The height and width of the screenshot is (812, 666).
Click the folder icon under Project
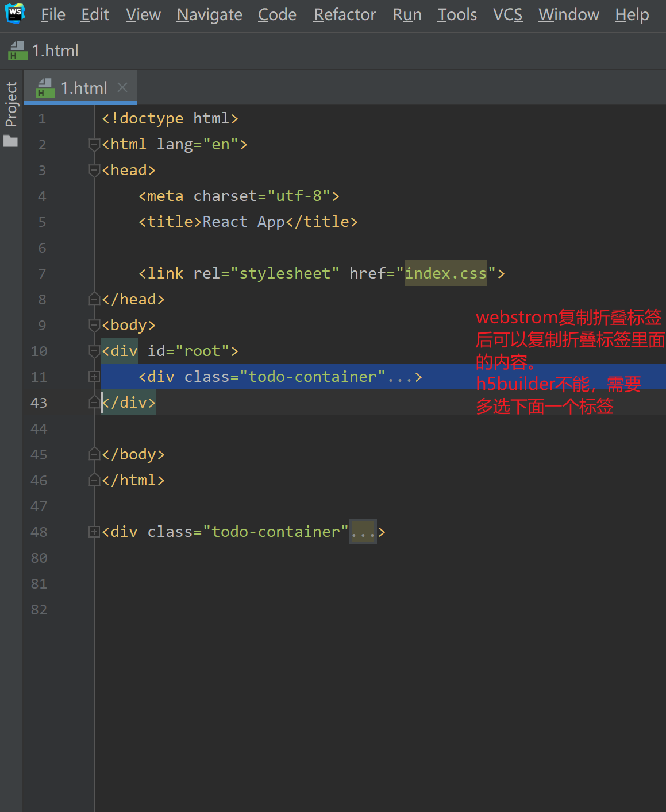[10, 141]
